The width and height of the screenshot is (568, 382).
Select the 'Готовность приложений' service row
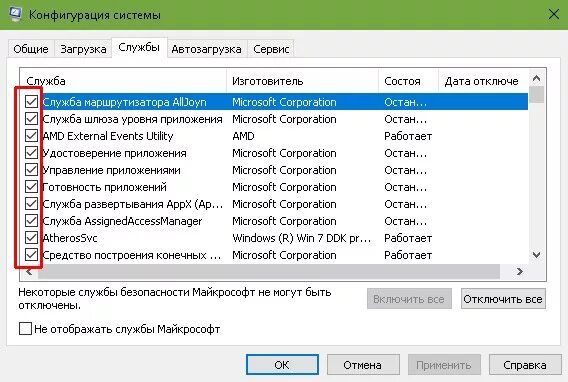274,187
